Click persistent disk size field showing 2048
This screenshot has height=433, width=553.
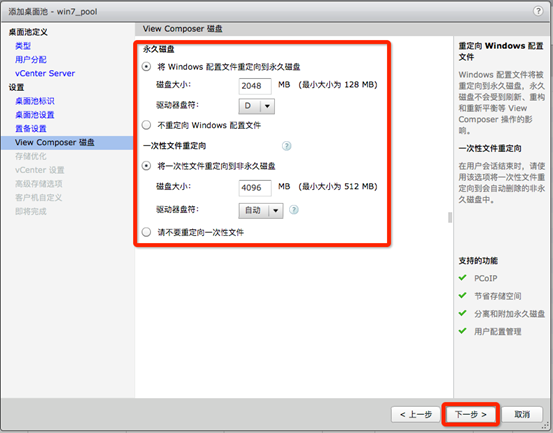pos(255,86)
